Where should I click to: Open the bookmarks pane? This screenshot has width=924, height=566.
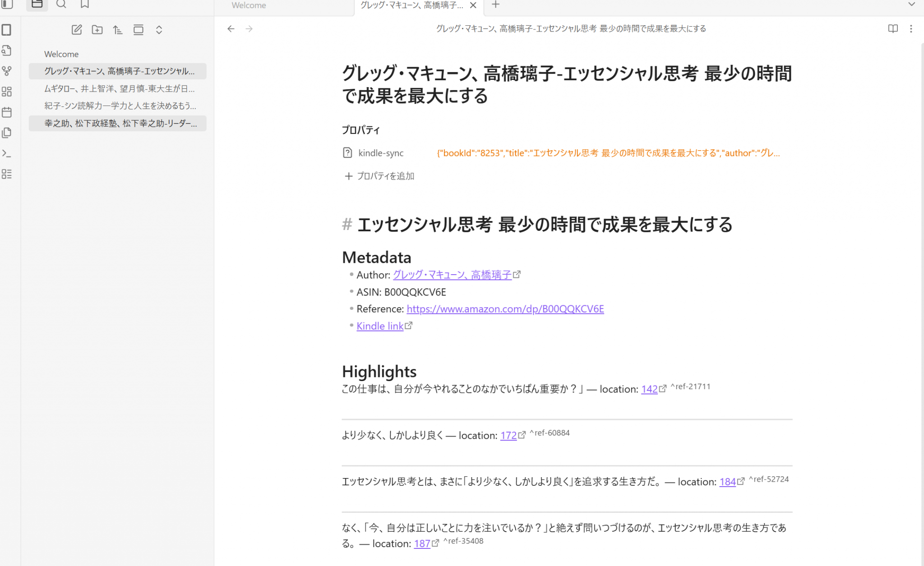[84, 5]
